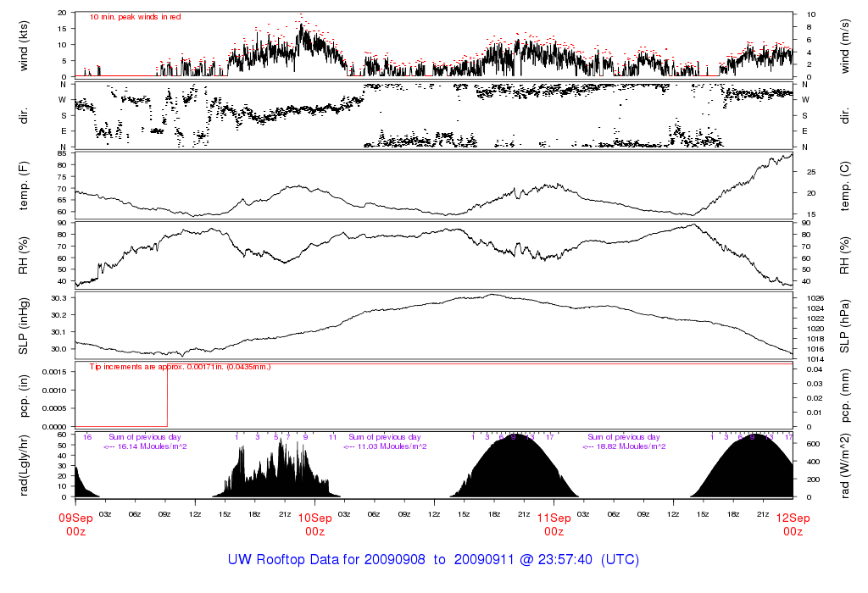Click the 'wind (kts)' left axis label

tap(24, 46)
